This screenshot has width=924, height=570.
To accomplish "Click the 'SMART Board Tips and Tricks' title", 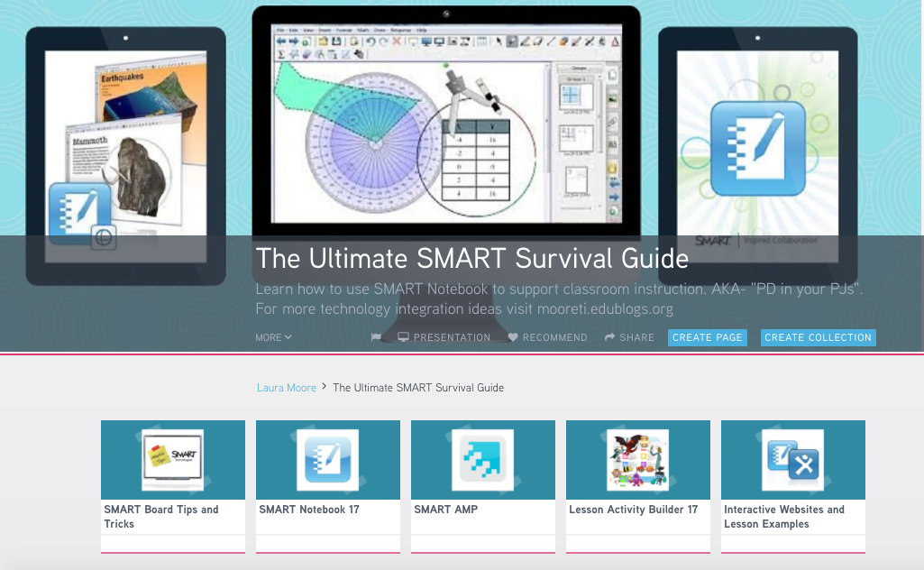I will [x=161, y=517].
